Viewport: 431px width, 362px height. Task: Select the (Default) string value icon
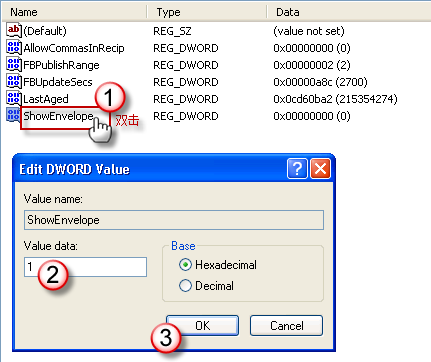tap(14, 31)
